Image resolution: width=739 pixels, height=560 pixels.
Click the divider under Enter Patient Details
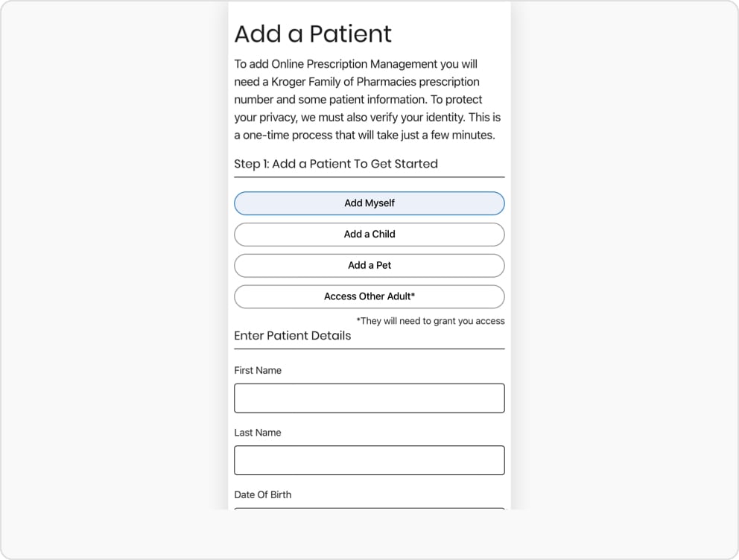pyautogui.click(x=369, y=349)
